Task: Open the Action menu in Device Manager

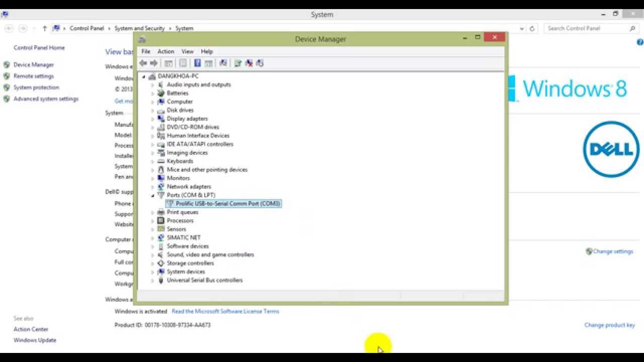Action: click(166, 51)
